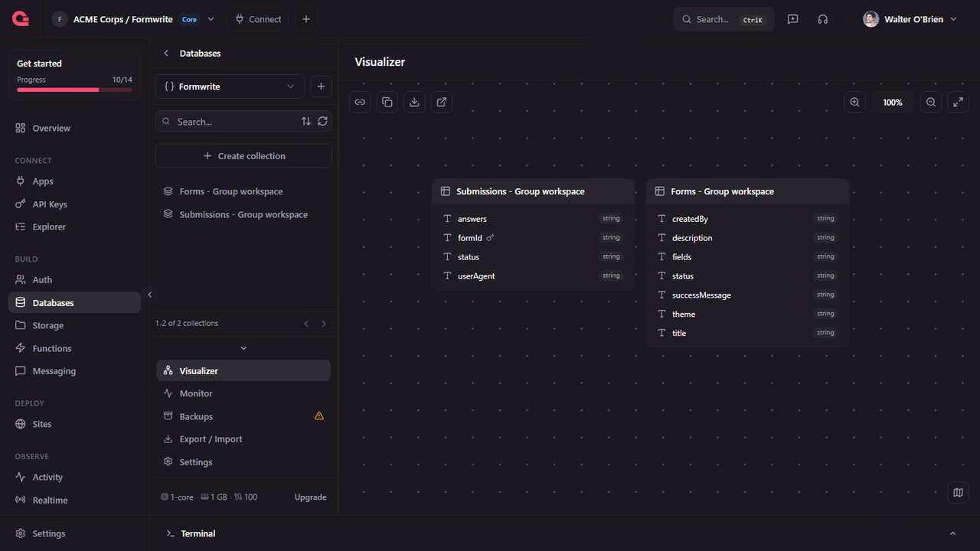
Task: Click the plus button next to Connect
Action: [306, 19]
